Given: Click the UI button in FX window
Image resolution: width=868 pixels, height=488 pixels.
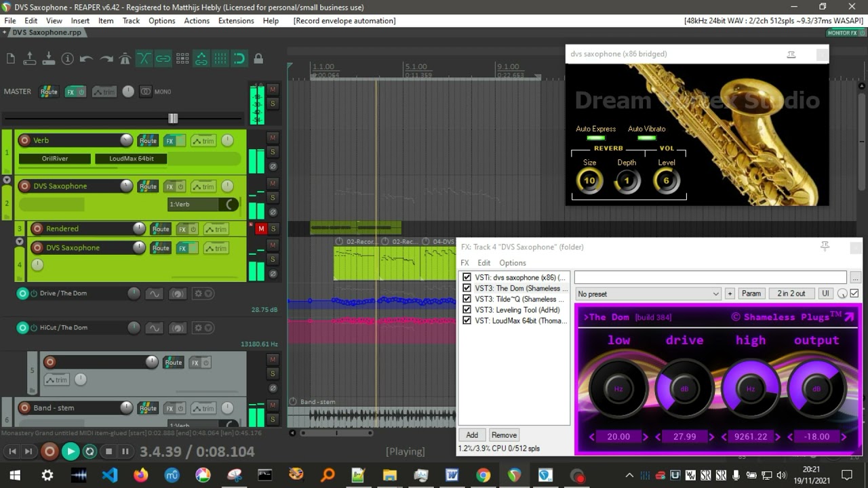Looking at the screenshot, I should pyautogui.click(x=825, y=293).
